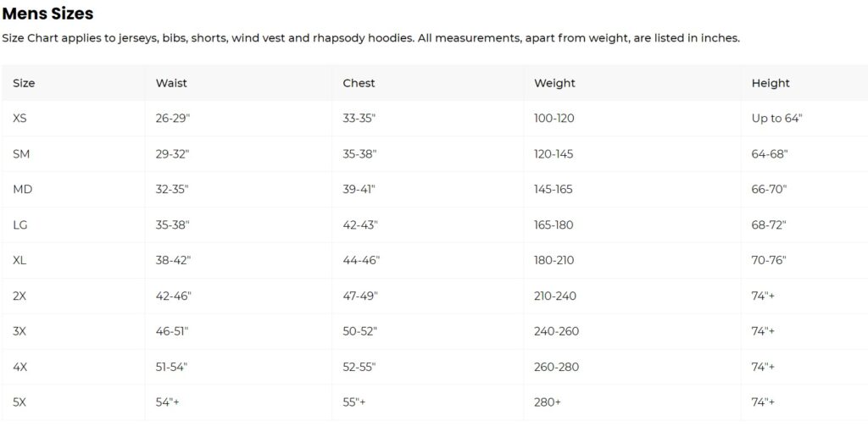868x432 pixels.
Task: Click the XL size row label
Action: coord(20,260)
